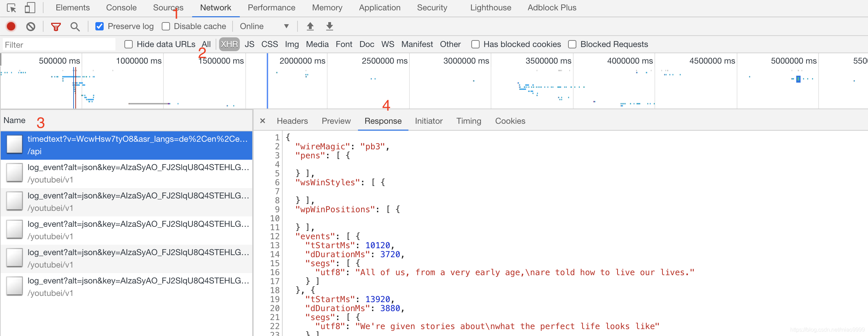Filter by Font requests

(344, 44)
